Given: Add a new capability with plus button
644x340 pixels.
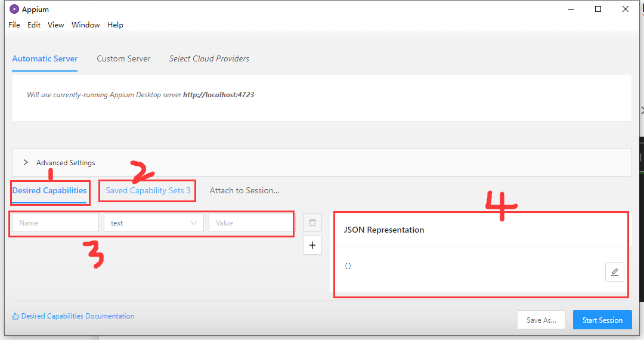Looking at the screenshot, I should 312,245.
